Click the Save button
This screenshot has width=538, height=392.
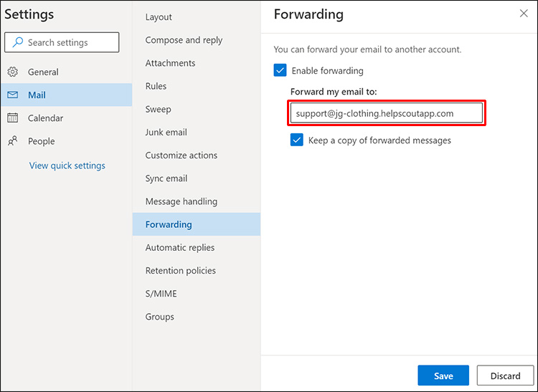point(443,376)
